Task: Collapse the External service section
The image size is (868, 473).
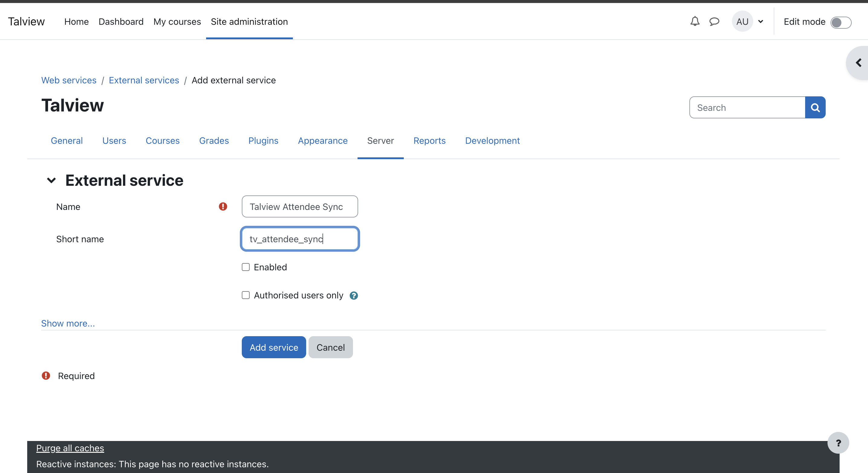Action: pyautogui.click(x=51, y=180)
